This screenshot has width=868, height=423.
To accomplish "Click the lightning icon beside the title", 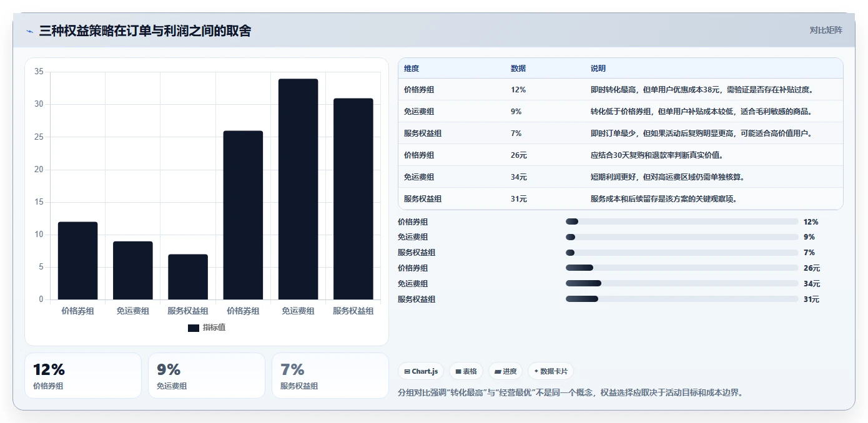I will click(30, 31).
